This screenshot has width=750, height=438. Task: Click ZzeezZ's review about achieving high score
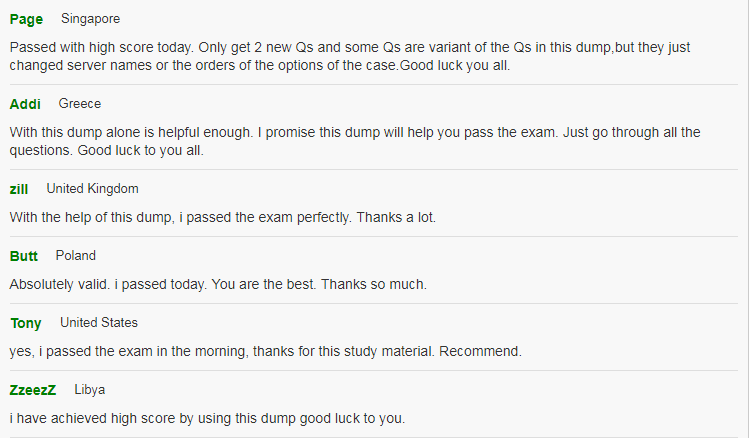207,418
